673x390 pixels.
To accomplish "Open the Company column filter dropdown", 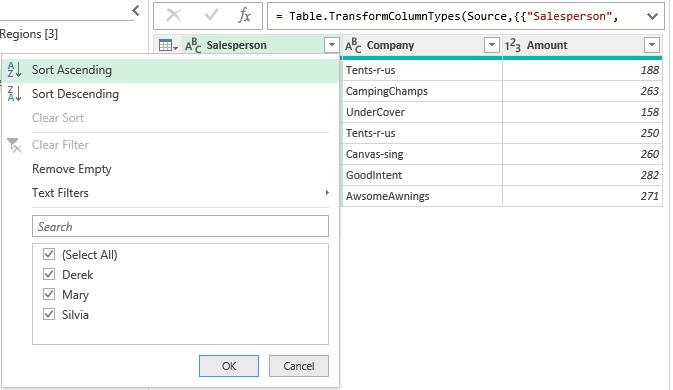I will pos(491,45).
